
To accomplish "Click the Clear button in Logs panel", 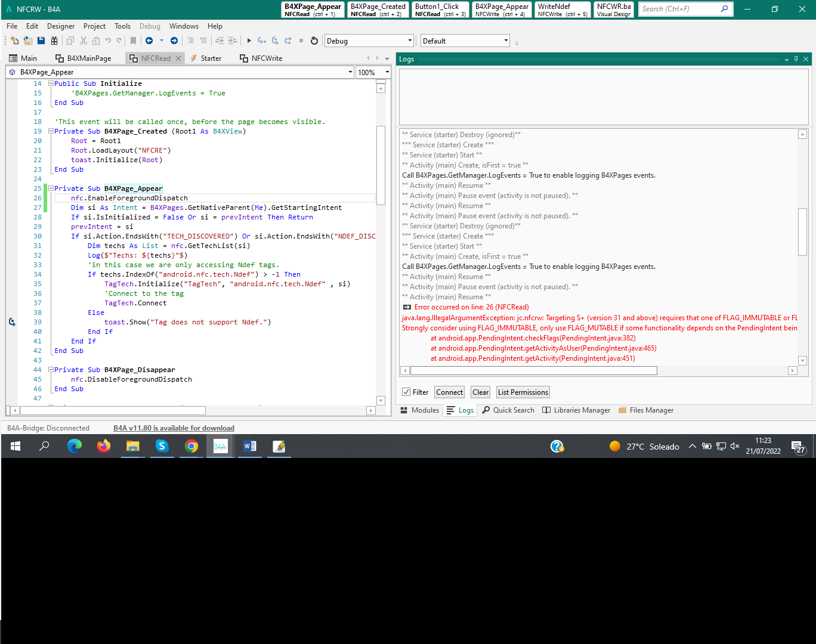I will [x=480, y=392].
